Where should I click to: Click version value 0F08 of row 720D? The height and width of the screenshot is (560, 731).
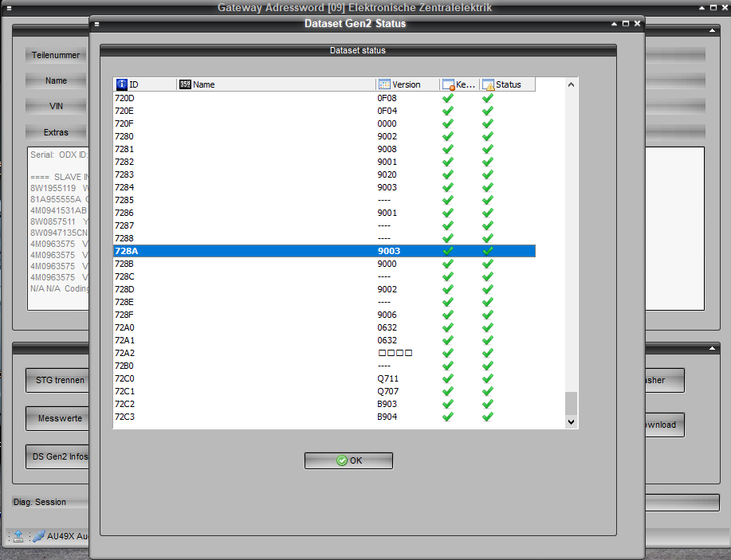[x=387, y=98]
